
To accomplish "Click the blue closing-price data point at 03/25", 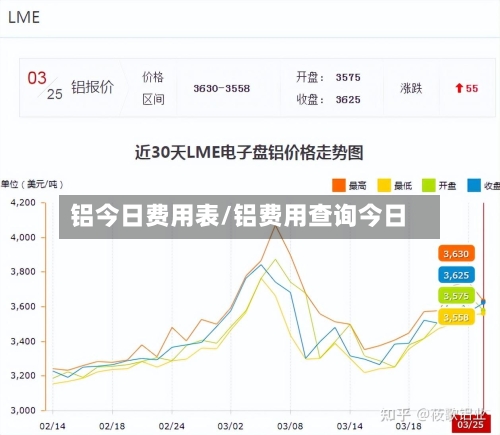I will pyautogui.click(x=483, y=302).
